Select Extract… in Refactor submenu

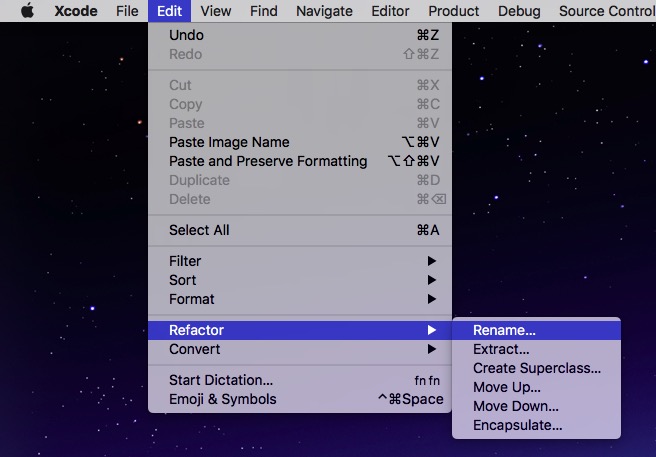pos(536,349)
